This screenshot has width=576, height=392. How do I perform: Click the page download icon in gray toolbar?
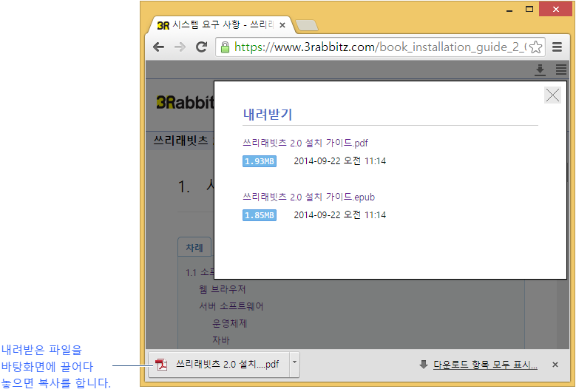[540, 70]
